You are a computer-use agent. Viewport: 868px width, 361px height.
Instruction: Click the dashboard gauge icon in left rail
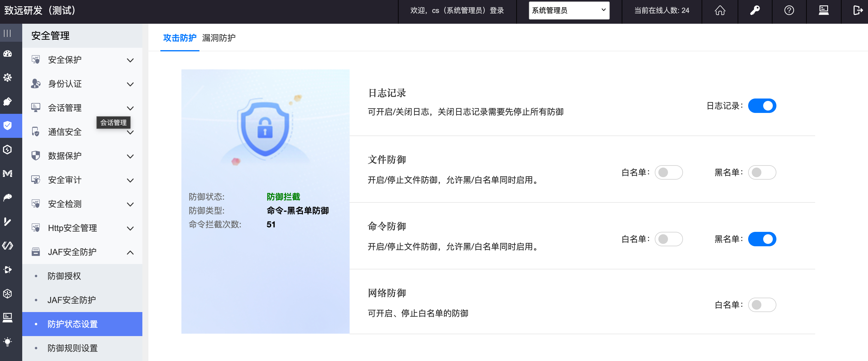pyautogui.click(x=8, y=53)
